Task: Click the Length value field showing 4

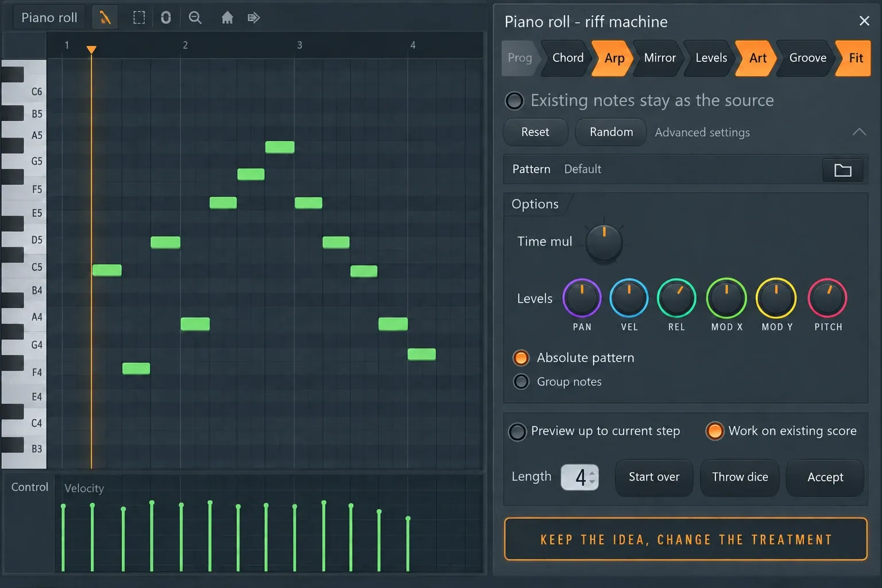Action: click(x=579, y=477)
